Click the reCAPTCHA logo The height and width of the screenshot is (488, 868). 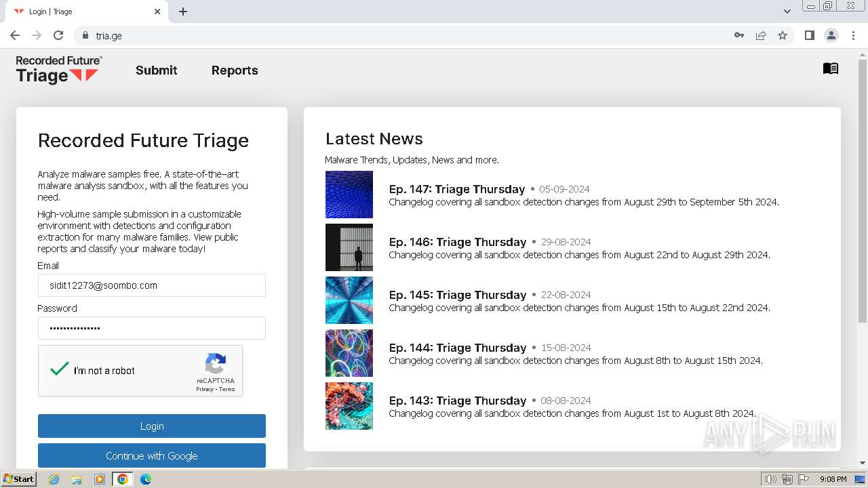pyautogui.click(x=216, y=364)
